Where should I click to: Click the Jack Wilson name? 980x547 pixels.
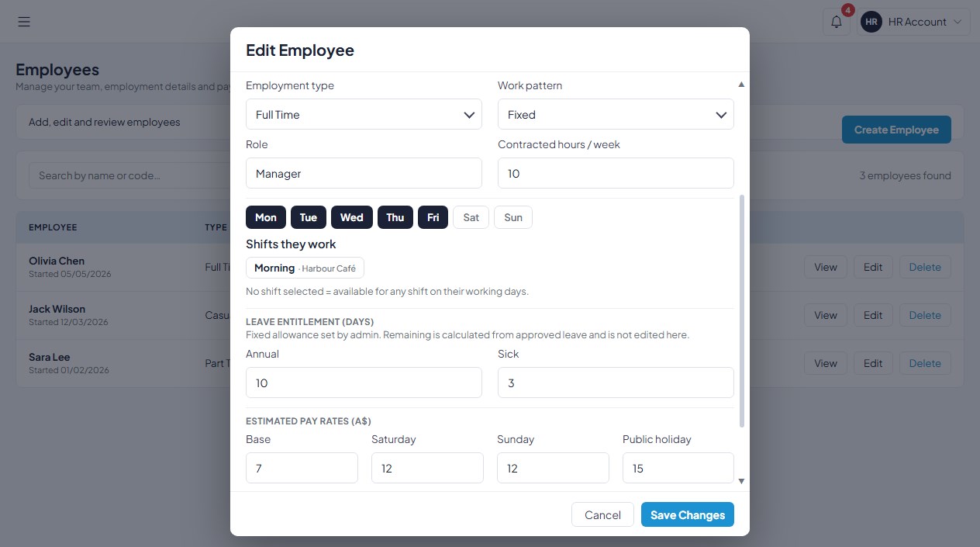pos(57,309)
